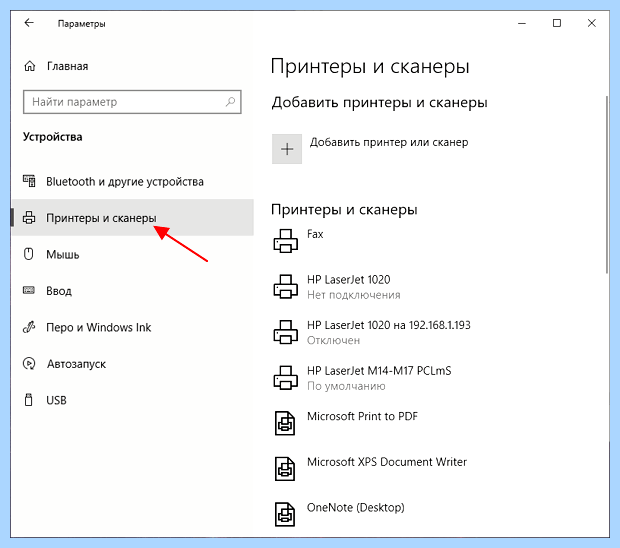
Task: Click the magnifier search icon
Action: (x=230, y=102)
